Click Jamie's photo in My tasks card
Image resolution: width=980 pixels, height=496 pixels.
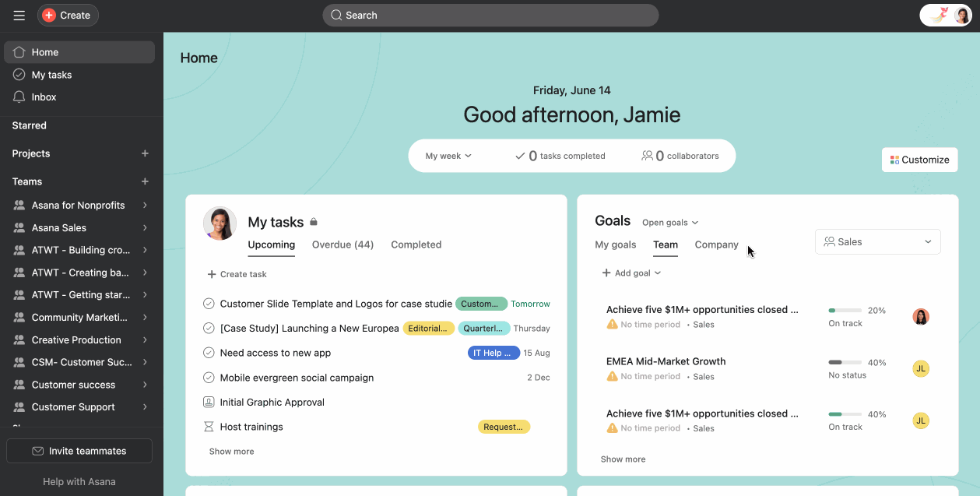(220, 223)
